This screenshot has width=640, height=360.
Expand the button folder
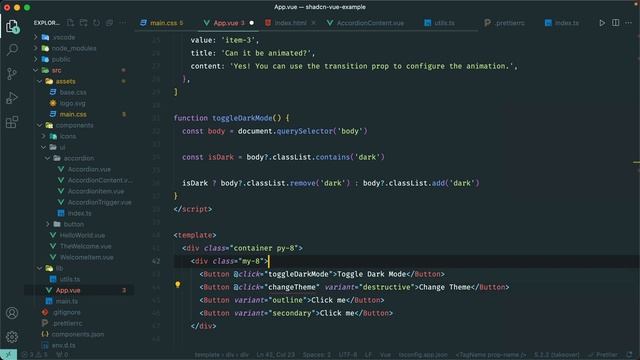click(73, 224)
